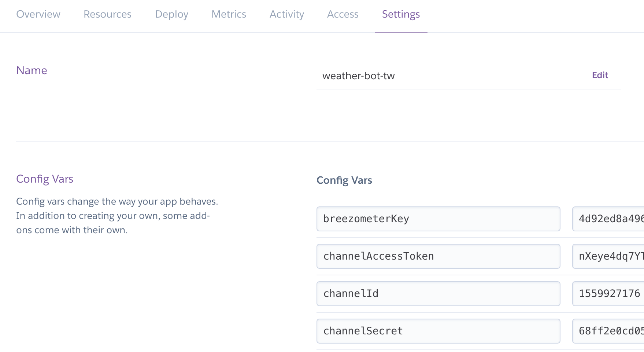Open the Activity tab
This screenshot has width=644, height=352.
pyautogui.click(x=287, y=14)
